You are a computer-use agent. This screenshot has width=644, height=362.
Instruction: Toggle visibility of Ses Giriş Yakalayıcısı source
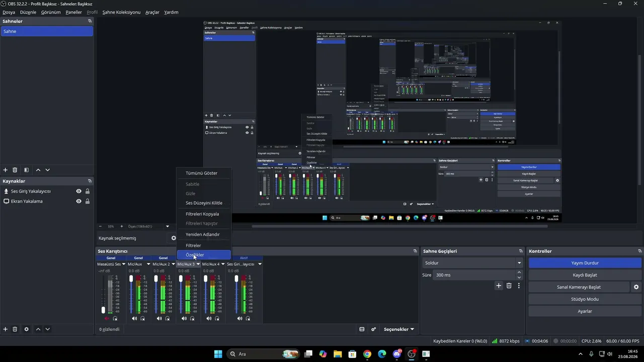click(78, 191)
